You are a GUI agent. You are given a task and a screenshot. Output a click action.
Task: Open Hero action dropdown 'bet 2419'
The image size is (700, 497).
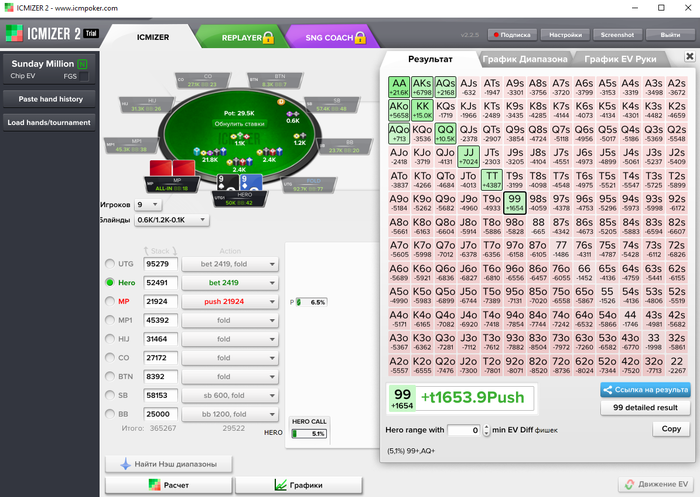tap(230, 283)
